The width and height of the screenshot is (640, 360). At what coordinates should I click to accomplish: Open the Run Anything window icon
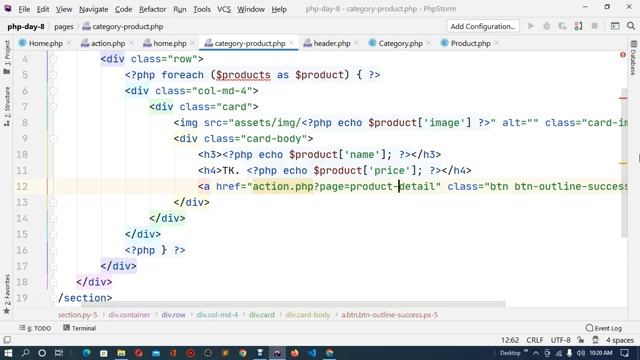point(615,26)
